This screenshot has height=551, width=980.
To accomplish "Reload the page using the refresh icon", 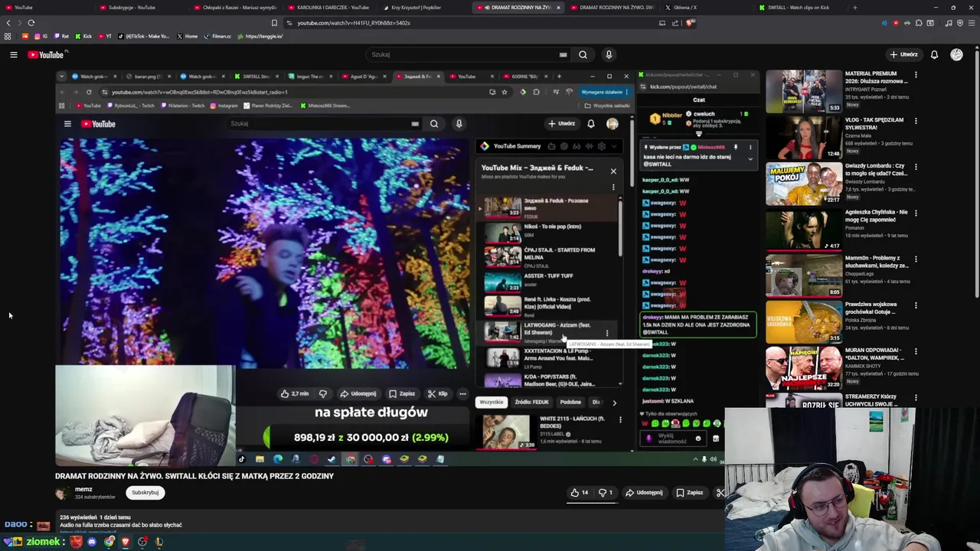I will [x=31, y=23].
